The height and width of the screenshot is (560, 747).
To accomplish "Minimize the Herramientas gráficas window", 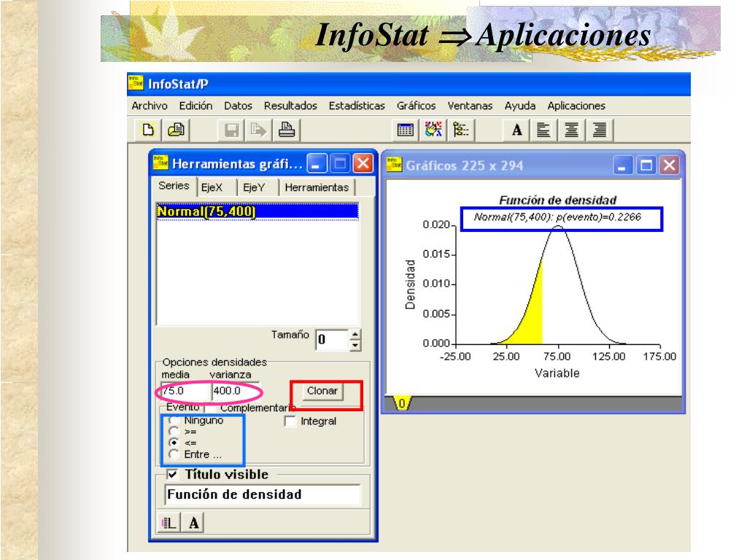I will tap(317, 164).
